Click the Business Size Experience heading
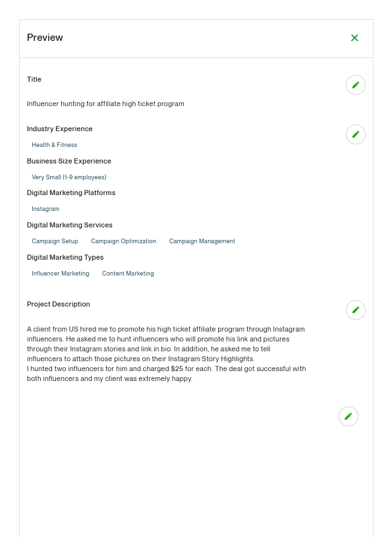Screen dimensions: 392x555 (x=69, y=161)
